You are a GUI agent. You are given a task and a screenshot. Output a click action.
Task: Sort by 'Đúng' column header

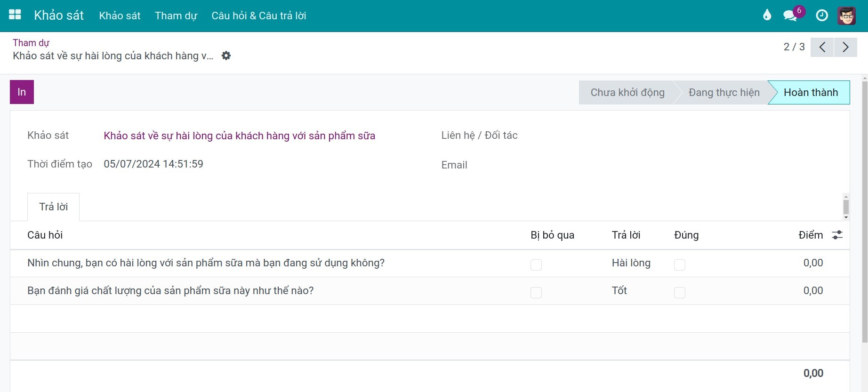tap(686, 235)
